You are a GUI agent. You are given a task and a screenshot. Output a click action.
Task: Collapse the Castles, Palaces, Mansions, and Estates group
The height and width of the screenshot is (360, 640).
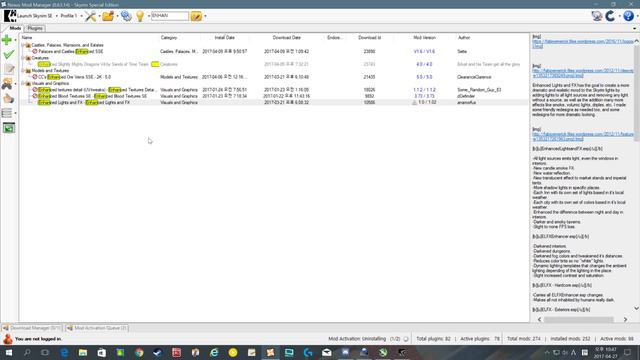coord(23,45)
